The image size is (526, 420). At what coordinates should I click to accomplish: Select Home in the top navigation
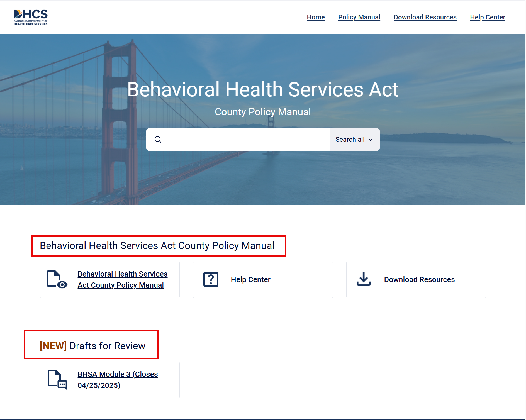pyautogui.click(x=316, y=17)
